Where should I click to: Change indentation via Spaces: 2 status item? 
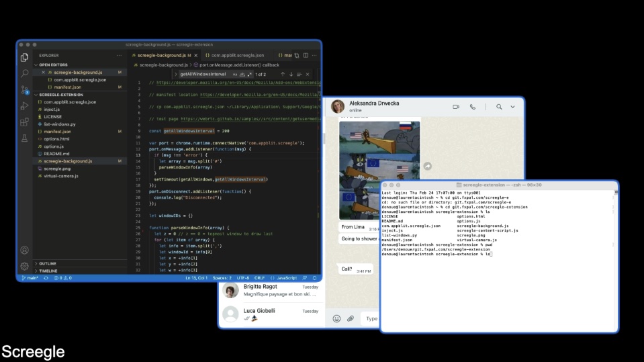coord(222,278)
